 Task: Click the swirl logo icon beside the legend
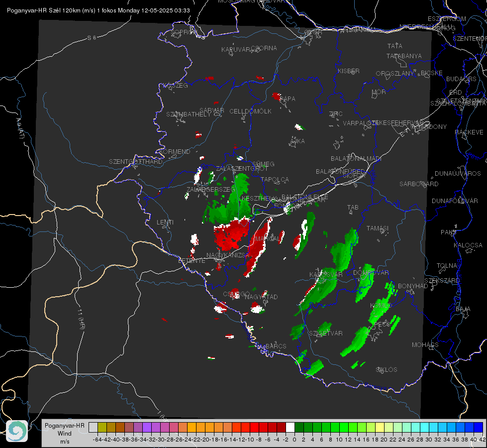point(17,431)
